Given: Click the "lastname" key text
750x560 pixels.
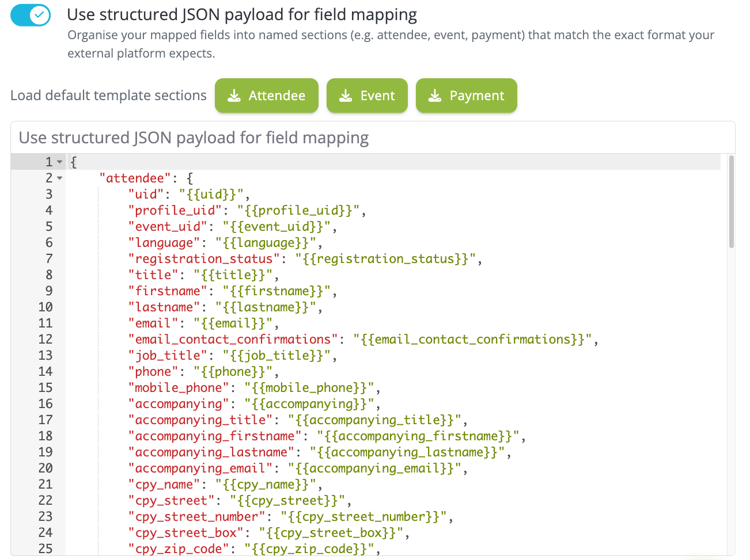Looking at the screenshot, I should (164, 307).
